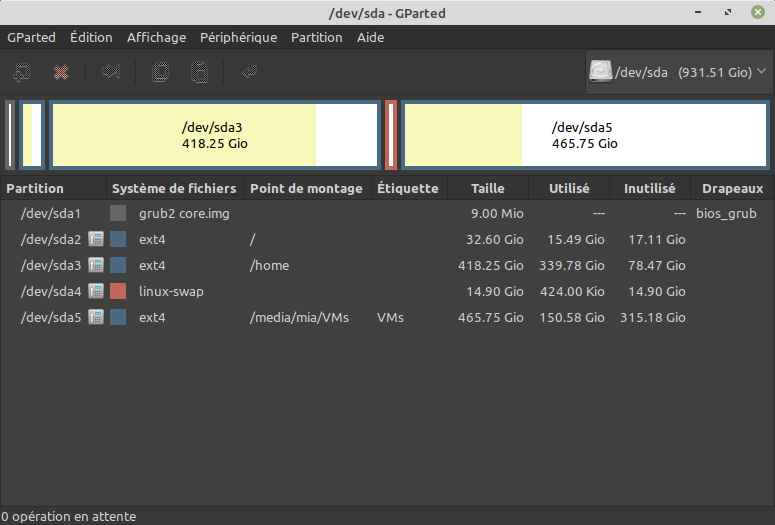Click the /media/mia/VMs mount point cell
Viewport: 775px width, 525px height.
click(x=299, y=317)
